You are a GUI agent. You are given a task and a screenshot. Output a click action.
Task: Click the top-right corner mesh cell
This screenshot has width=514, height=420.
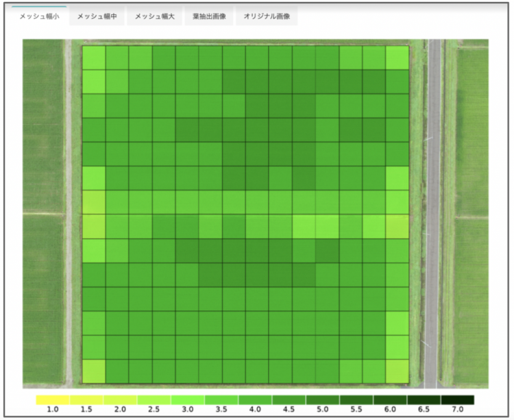397,58
